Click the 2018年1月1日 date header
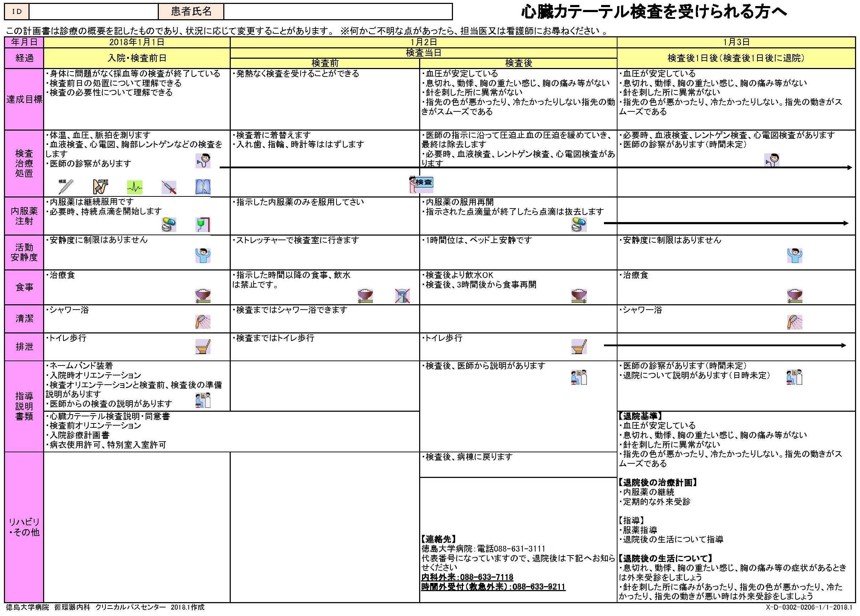The image size is (860, 616). [137, 42]
